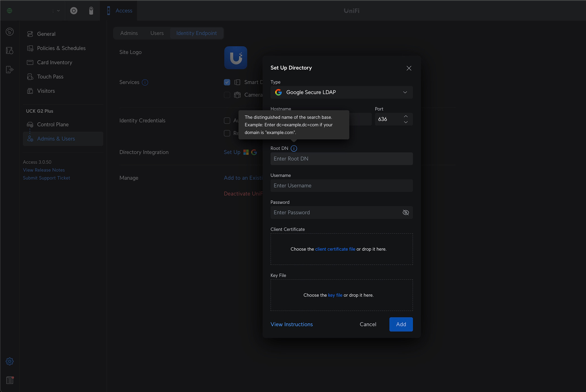586x392 pixels.
Task: Open Touch Pass section
Action: [x=63, y=77]
